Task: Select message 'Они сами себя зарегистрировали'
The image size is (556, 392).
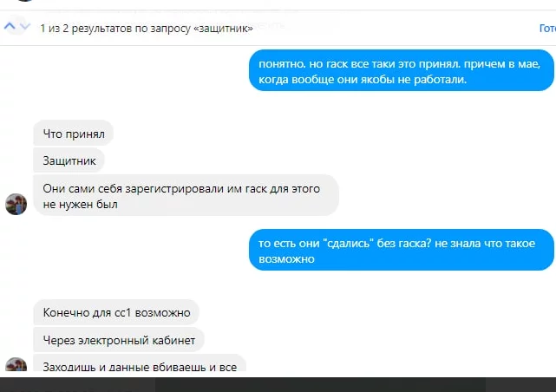Action: [186, 196]
